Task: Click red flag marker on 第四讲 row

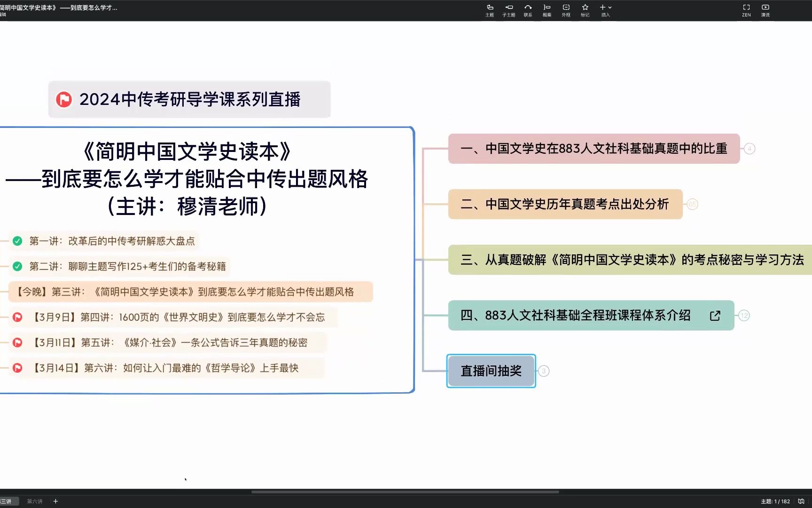Action: pos(17,317)
